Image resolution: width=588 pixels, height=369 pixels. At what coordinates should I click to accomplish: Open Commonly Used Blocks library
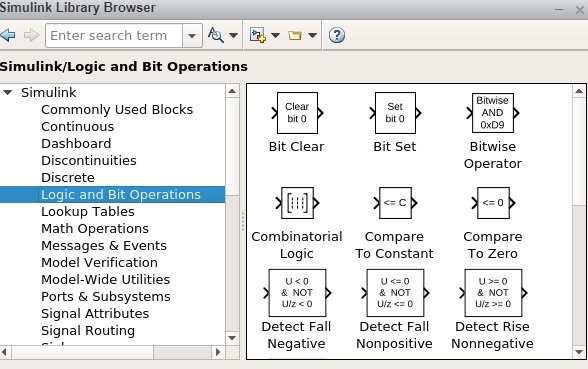point(117,110)
